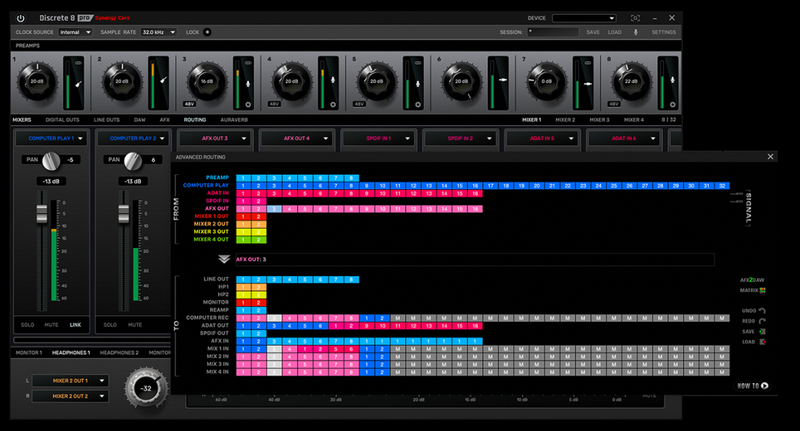Mute the Computer Play 2 channel
The height and width of the screenshot is (431, 800).
[135, 325]
